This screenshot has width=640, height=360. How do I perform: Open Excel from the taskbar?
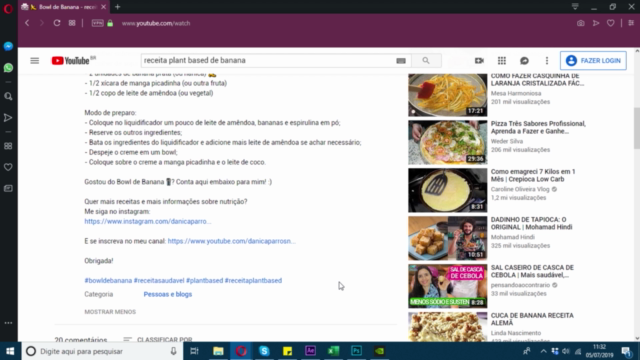(333, 351)
